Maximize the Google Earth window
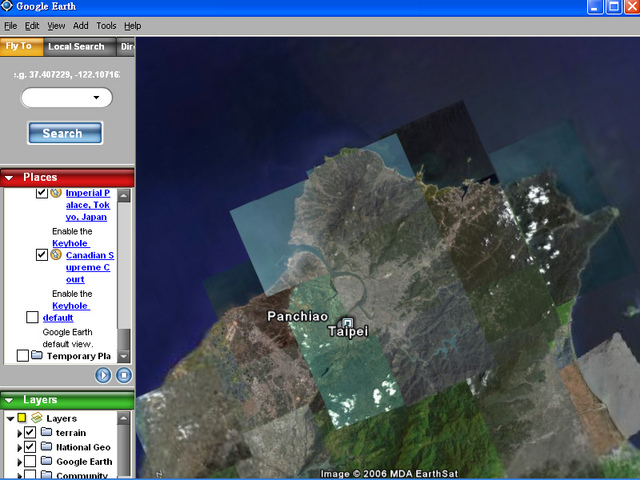Image resolution: width=640 pixels, height=480 pixels. point(613,7)
